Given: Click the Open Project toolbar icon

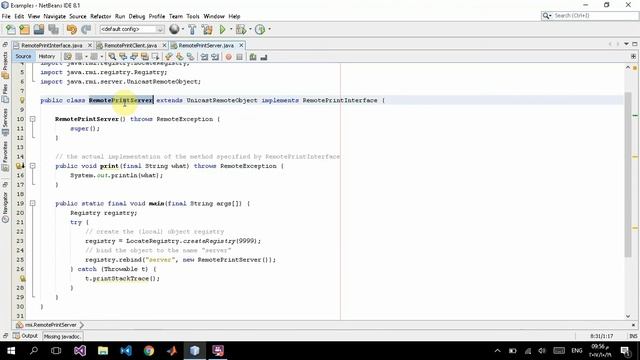Looking at the screenshot, I should (x=39, y=29).
